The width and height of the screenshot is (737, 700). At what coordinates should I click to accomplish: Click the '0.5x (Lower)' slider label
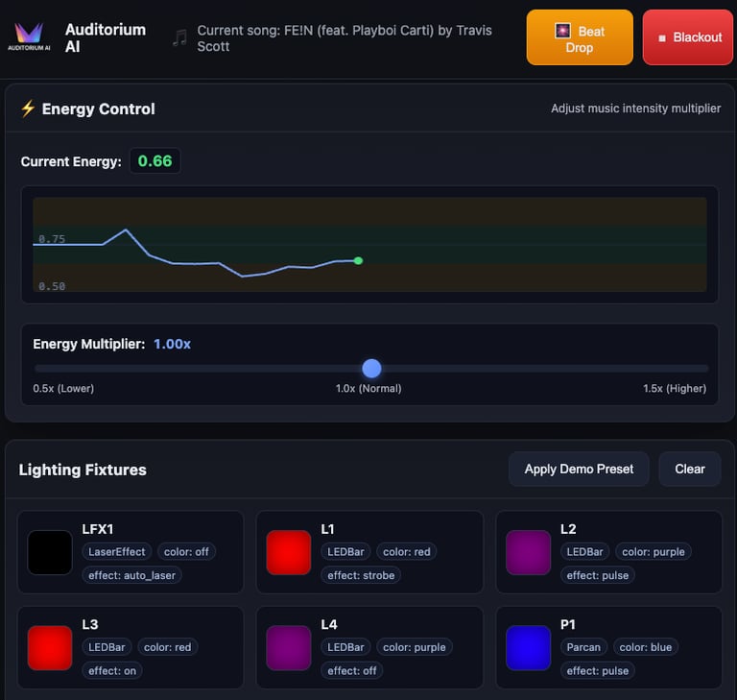(63, 389)
